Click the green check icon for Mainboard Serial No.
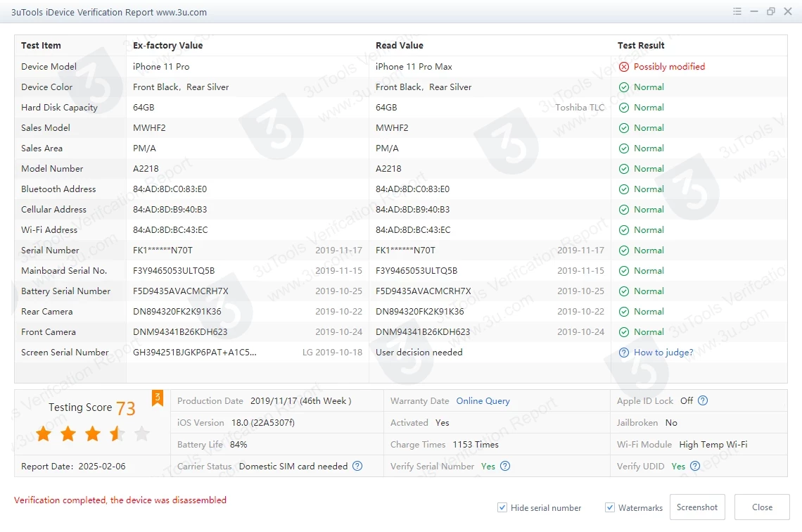The height and width of the screenshot is (532, 802). click(624, 271)
